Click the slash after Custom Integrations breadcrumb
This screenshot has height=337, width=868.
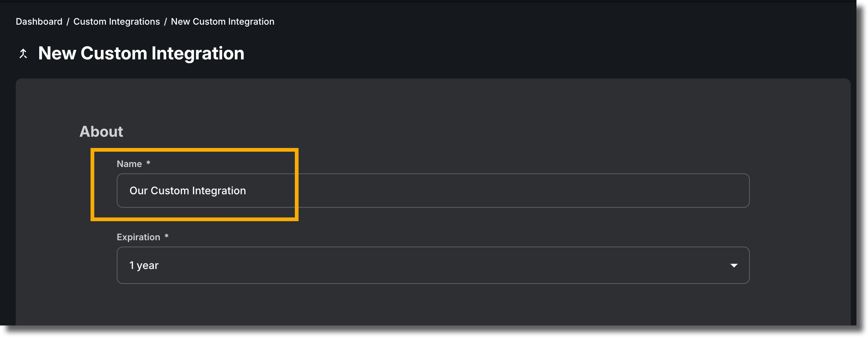(x=165, y=22)
